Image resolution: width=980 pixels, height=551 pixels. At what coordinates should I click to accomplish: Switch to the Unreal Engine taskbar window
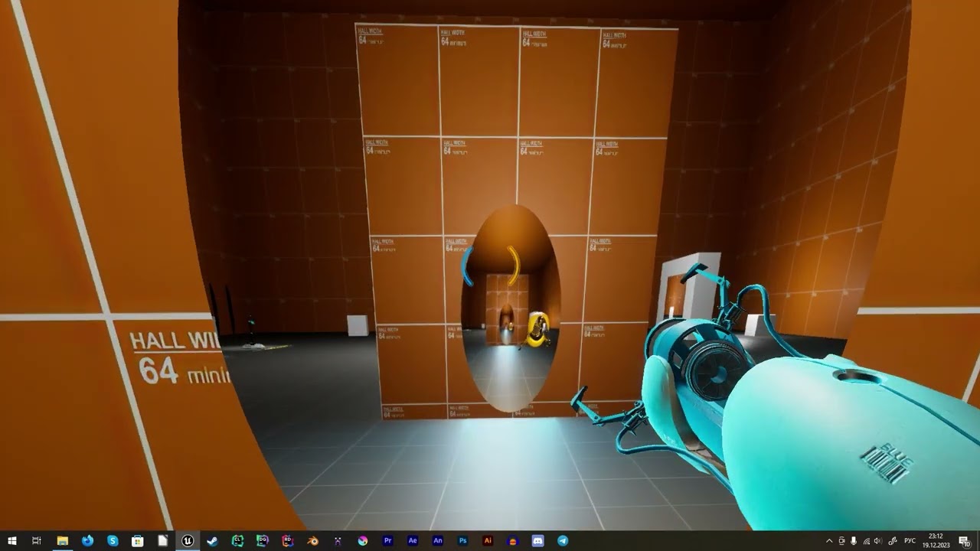pos(188,540)
